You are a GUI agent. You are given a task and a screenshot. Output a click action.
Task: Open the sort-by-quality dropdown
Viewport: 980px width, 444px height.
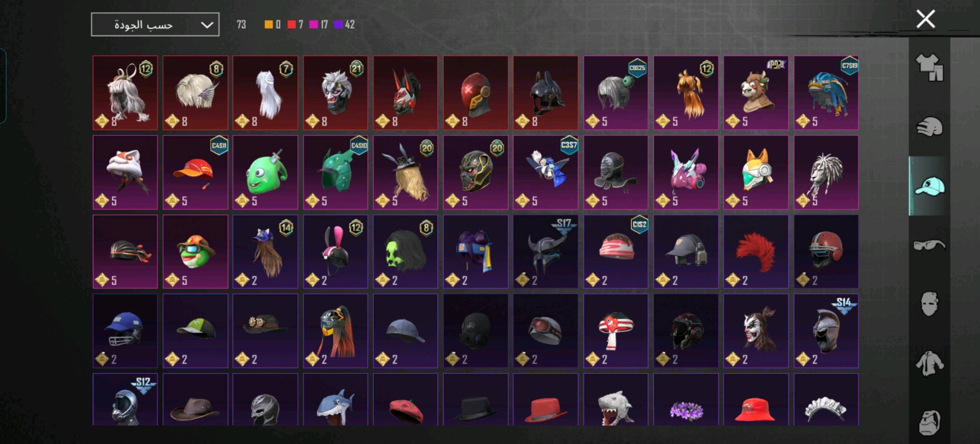pos(155,24)
